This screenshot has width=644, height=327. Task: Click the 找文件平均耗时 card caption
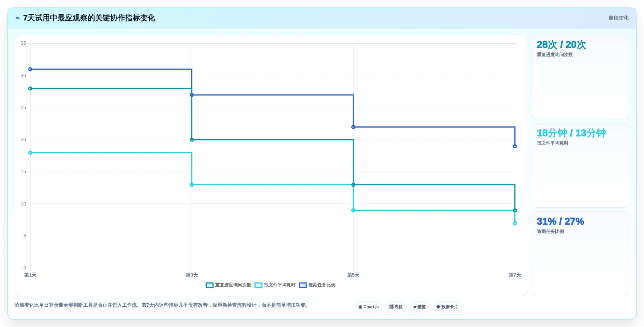[x=552, y=143]
